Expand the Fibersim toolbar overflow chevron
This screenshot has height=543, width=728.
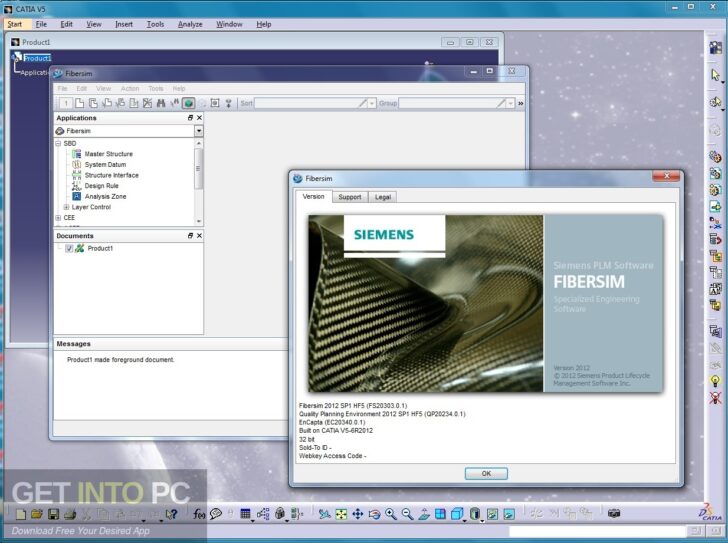pyautogui.click(x=520, y=103)
